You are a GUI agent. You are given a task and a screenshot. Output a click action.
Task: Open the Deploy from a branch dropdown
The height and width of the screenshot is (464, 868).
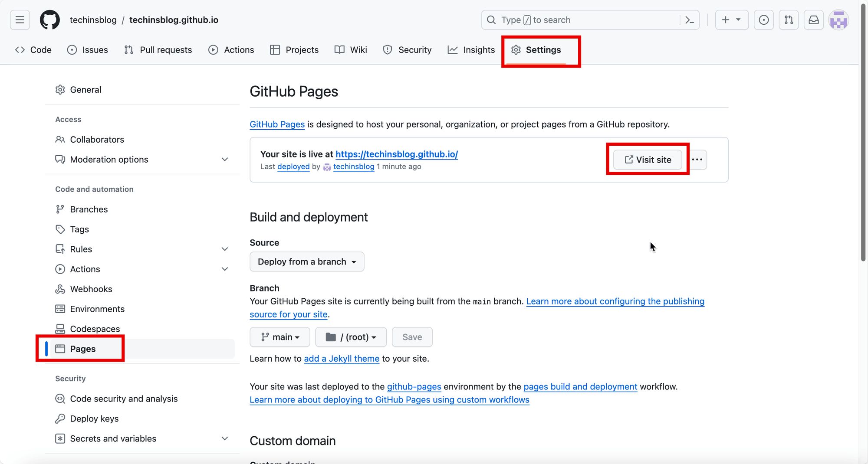(x=307, y=262)
